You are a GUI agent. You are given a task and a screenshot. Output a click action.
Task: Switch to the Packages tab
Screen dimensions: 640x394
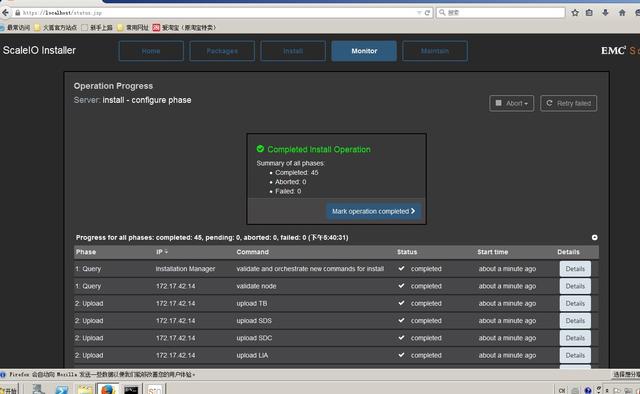pyautogui.click(x=222, y=51)
